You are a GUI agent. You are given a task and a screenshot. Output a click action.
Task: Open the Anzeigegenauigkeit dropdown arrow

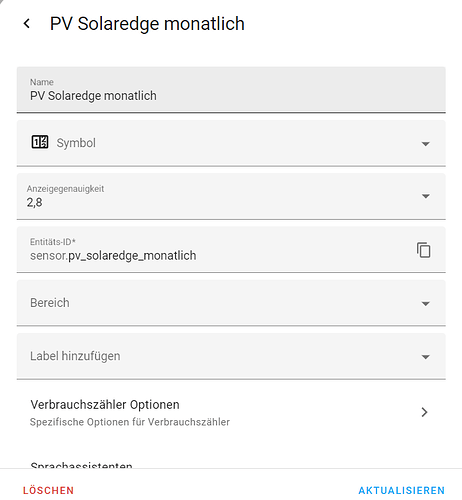coord(425,196)
